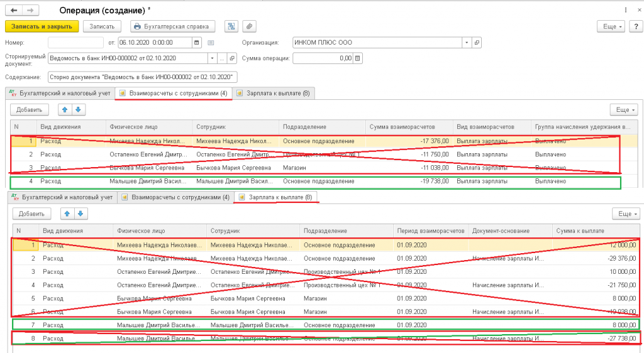Add a row with lower Добавить button
The width and height of the screenshot is (644, 353).
31,214
